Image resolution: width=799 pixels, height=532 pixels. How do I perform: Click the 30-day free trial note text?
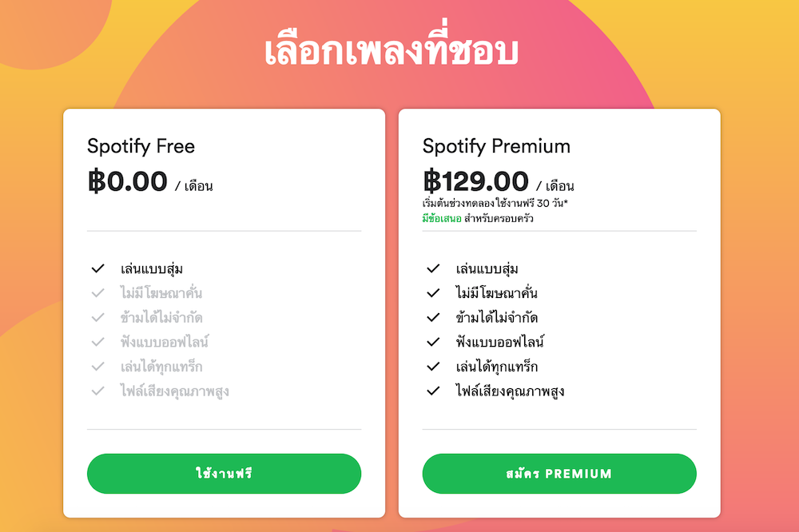(495, 204)
